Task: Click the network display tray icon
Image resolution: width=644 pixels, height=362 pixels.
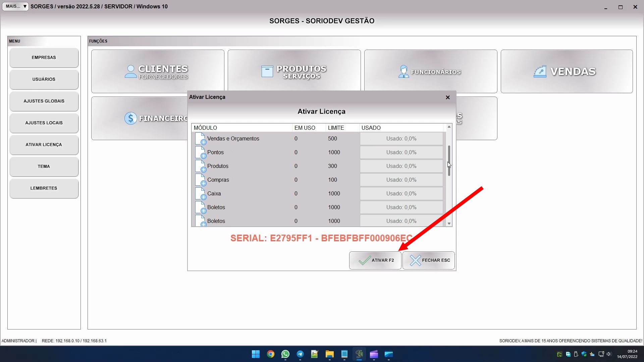Action: tap(601, 354)
